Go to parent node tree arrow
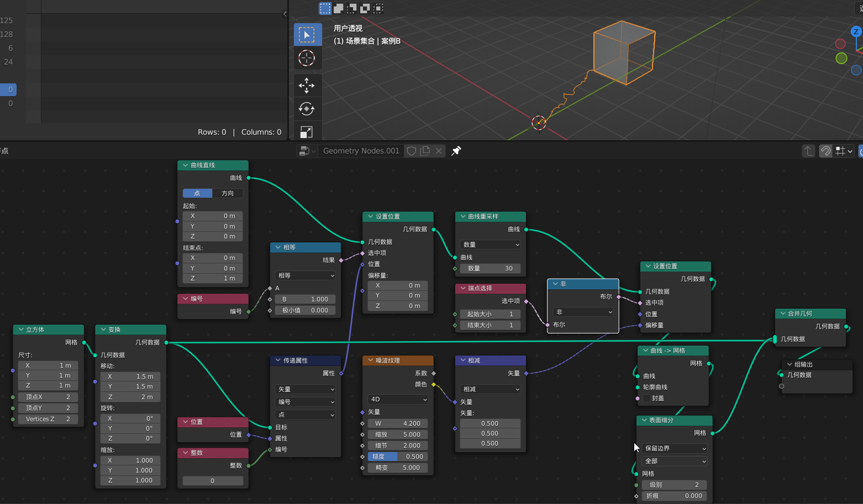The height and width of the screenshot is (504, 863). (x=808, y=151)
